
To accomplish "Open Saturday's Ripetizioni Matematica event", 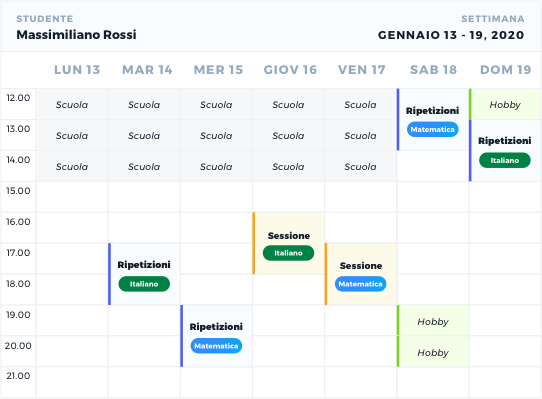I will (432, 120).
